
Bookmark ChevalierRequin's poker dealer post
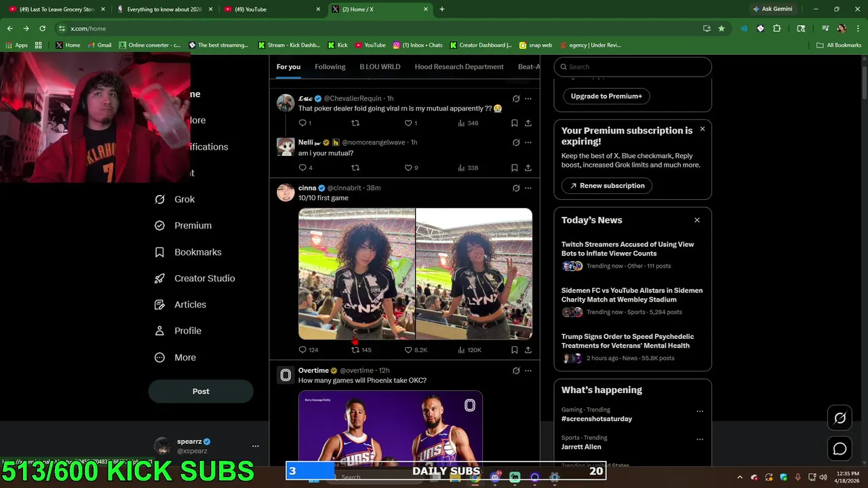[x=515, y=123]
